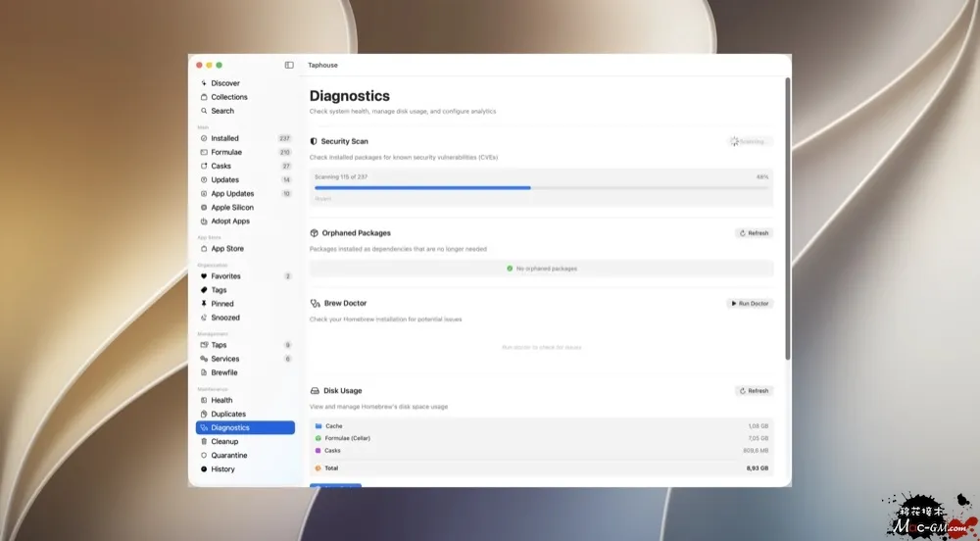
Task: Refresh the Disk Usage section
Action: click(754, 390)
